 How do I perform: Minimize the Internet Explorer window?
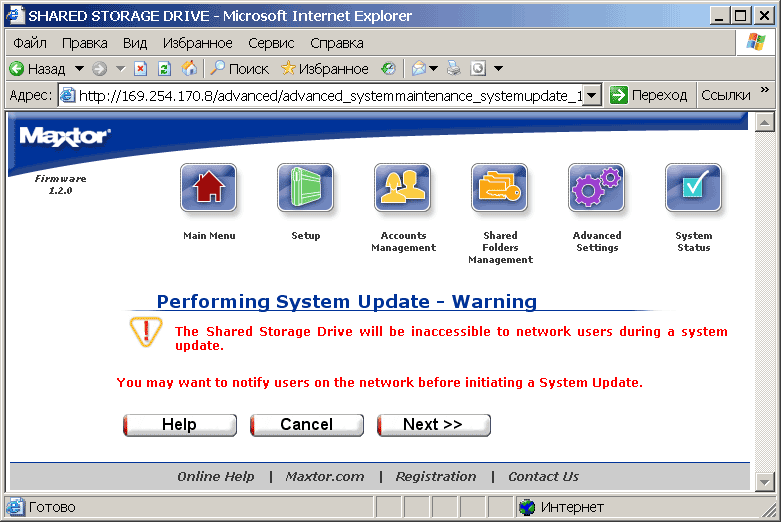coord(719,16)
